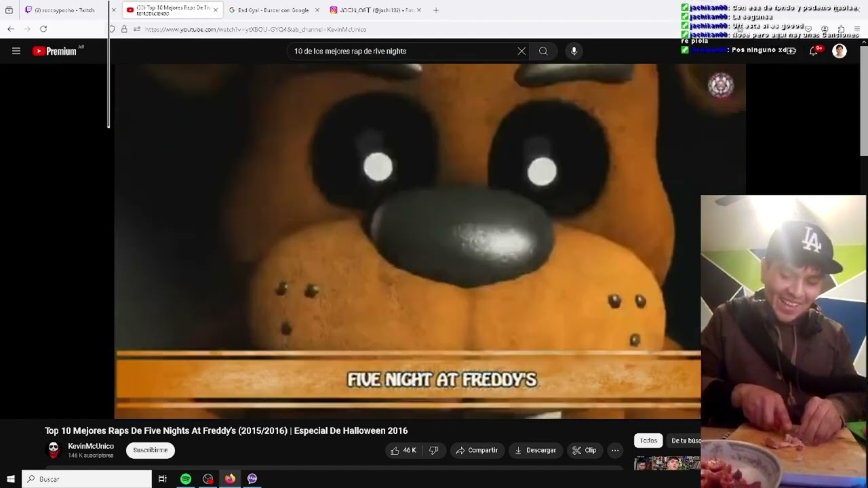The image size is (868, 488).
Task: Reload the current page
Action: [x=43, y=29]
